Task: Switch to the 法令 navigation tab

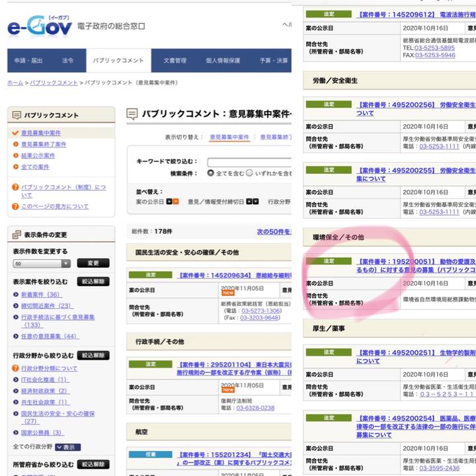Action: pyautogui.click(x=68, y=61)
